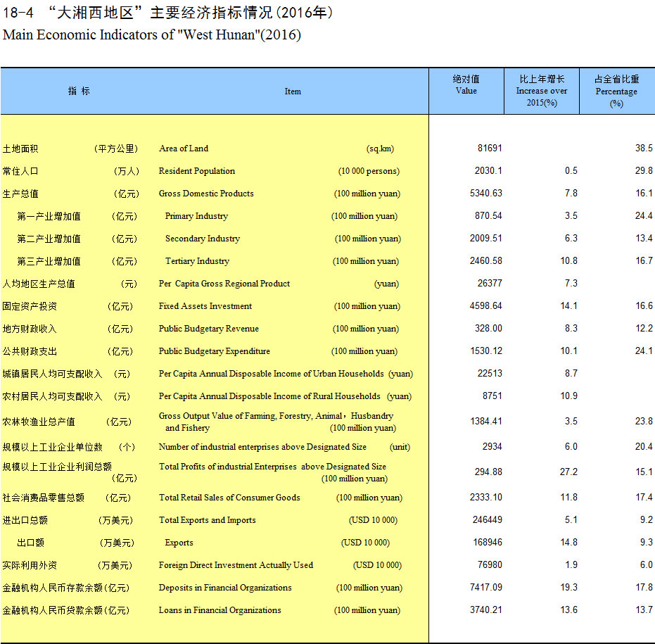This screenshot has width=655, height=644.
Task: Select loans percentage 13.7
Action: pyautogui.click(x=644, y=610)
